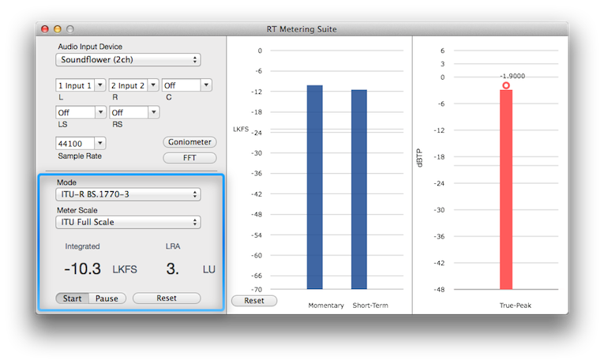
Task: Open the FFT analyzer
Action: 189,157
